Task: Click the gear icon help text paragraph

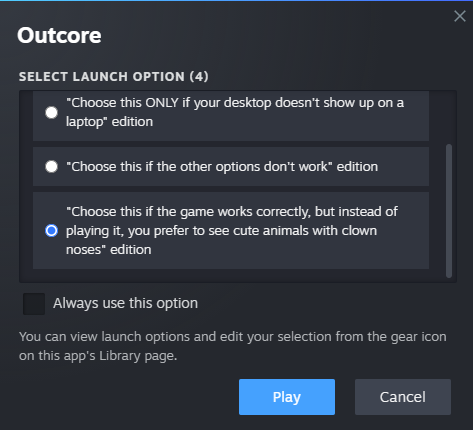Action: coord(233,346)
